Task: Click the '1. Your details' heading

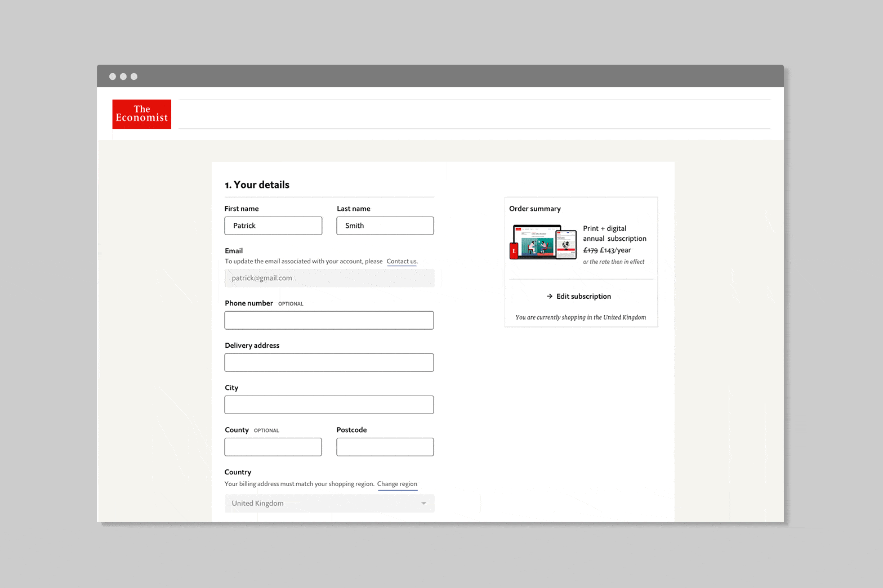Action: pyautogui.click(x=257, y=185)
